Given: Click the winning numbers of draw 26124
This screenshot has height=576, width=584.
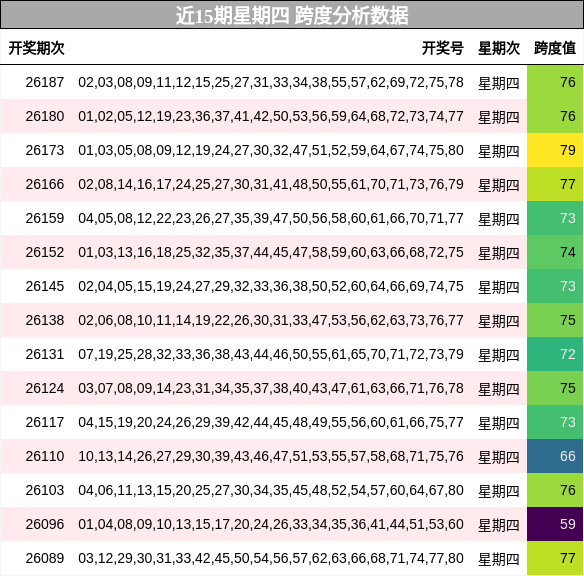Looking at the screenshot, I should tap(271, 388).
